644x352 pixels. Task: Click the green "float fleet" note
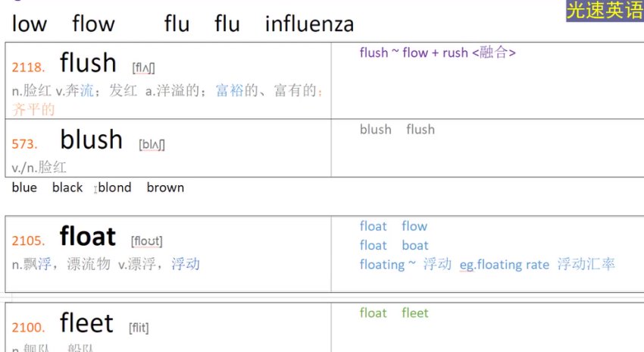pos(394,313)
